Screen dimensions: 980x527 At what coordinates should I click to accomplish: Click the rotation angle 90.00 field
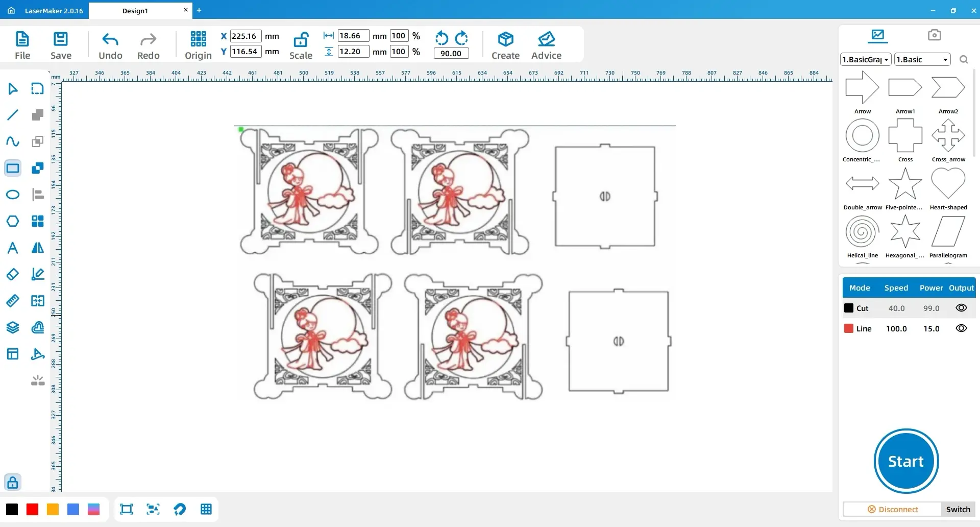(451, 53)
